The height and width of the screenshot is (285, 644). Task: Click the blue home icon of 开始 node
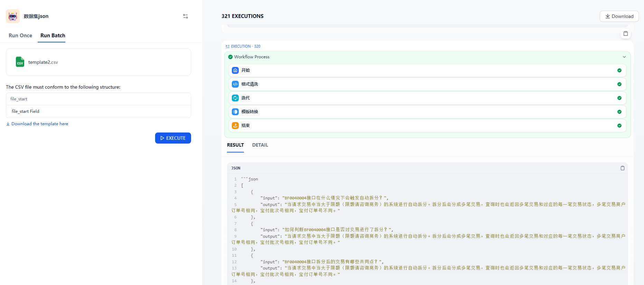pyautogui.click(x=235, y=70)
